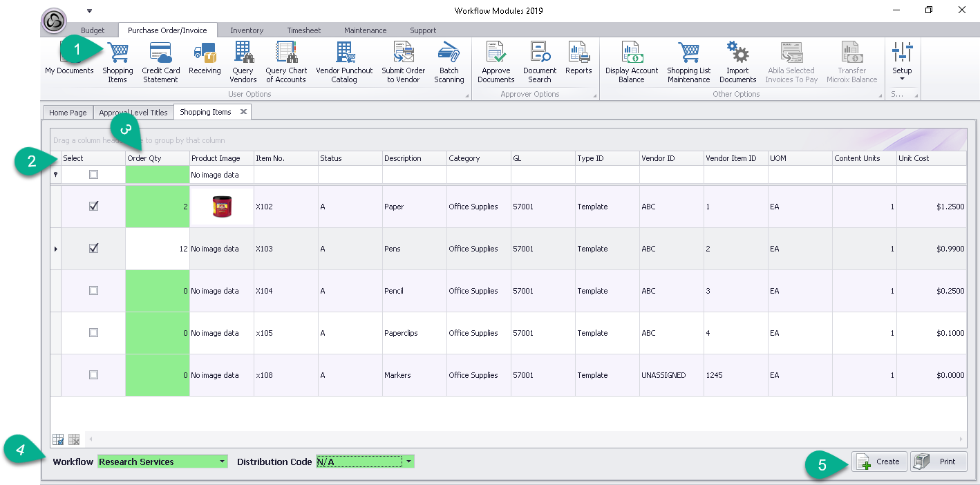The image size is (980, 485).
Task: Check the Select box for Pencil row
Action: [94, 291]
